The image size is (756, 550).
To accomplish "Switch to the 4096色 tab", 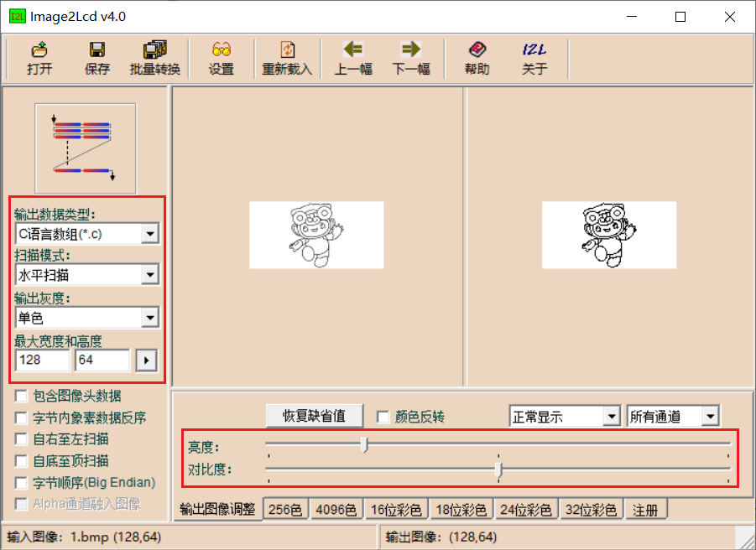I will point(336,510).
